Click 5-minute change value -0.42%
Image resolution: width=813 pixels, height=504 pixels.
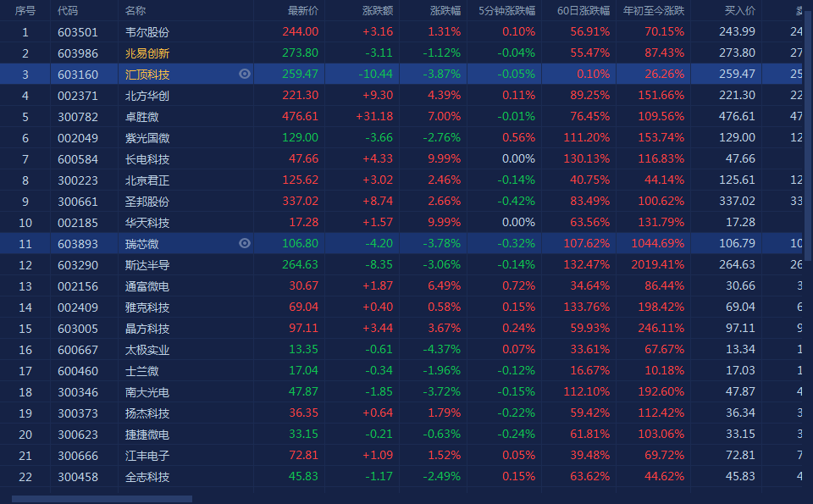(x=516, y=201)
